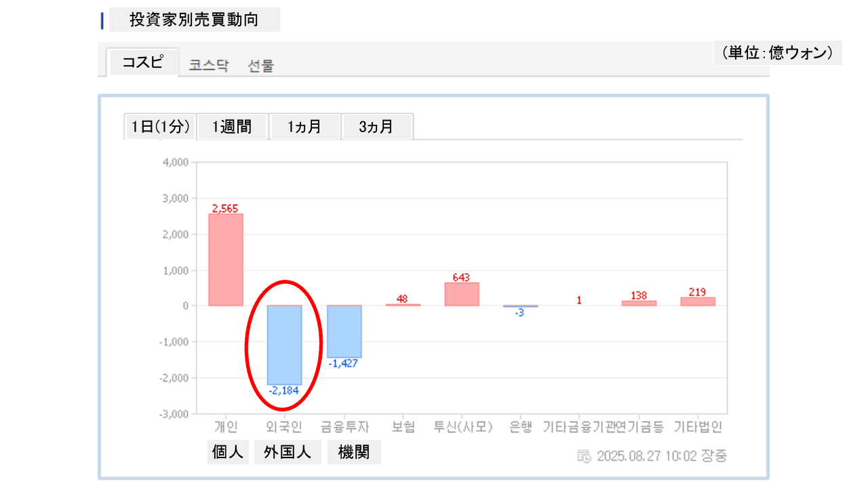Show the 1ヵ月 period chart
Image resolution: width=868 pixels, height=488 pixels.
coord(304,127)
